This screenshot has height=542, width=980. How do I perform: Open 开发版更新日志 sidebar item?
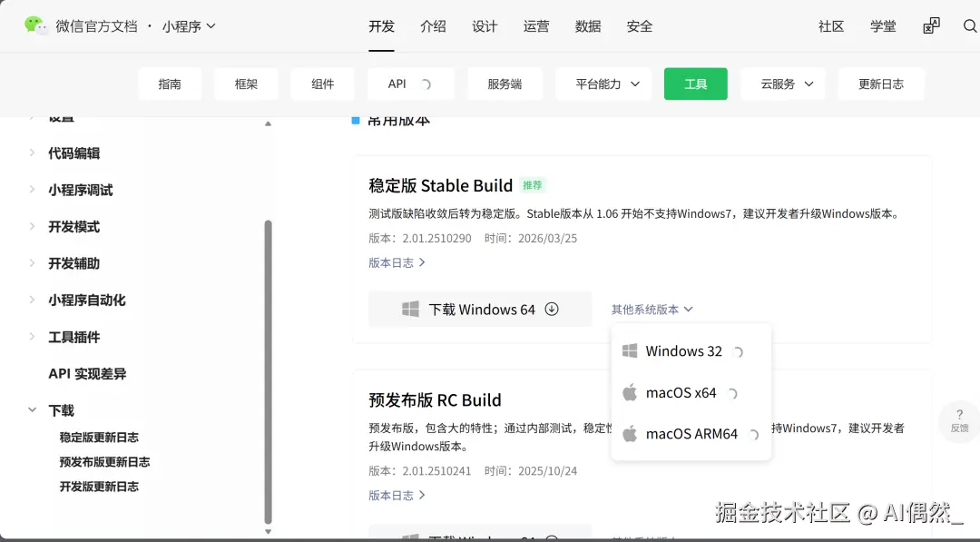(99, 486)
